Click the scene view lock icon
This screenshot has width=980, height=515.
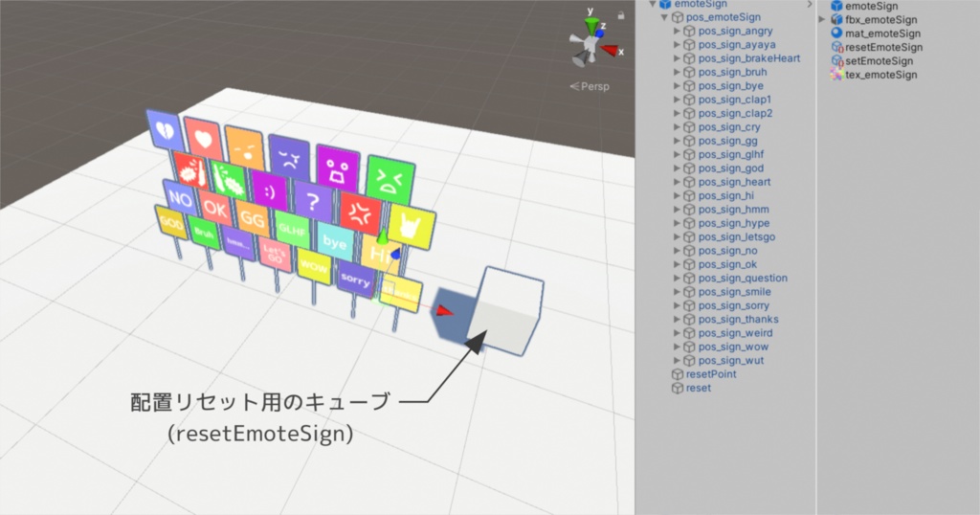pos(620,15)
